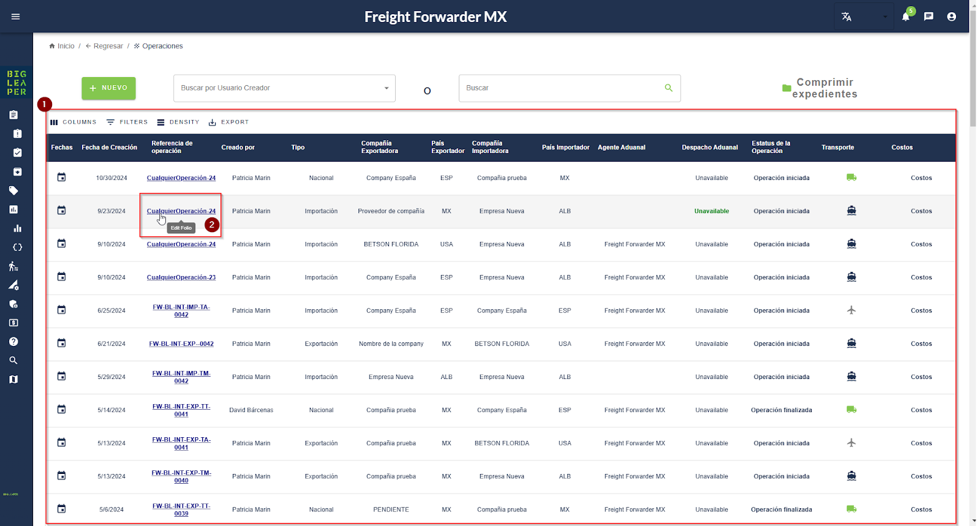The height and width of the screenshot is (526, 980).
Task: Open calendar icon for 10/30/2024 row
Action: (x=61, y=178)
